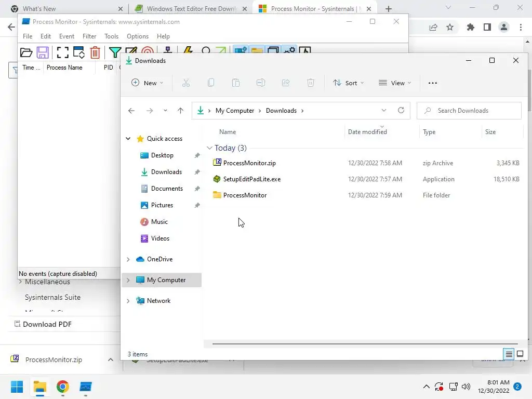This screenshot has width=532, height=399.
Task: Click the Delete trash icon in Downloads toolbar
Action: (311, 83)
